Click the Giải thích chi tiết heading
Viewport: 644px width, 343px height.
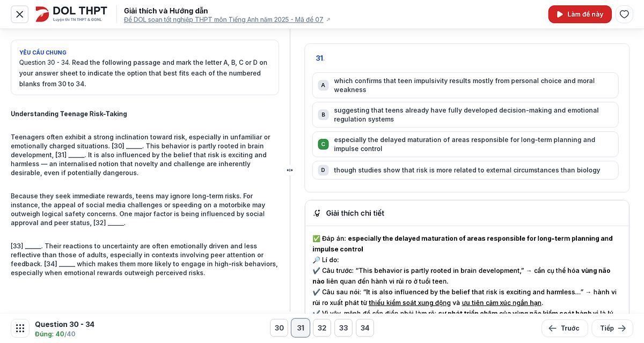[x=355, y=213]
